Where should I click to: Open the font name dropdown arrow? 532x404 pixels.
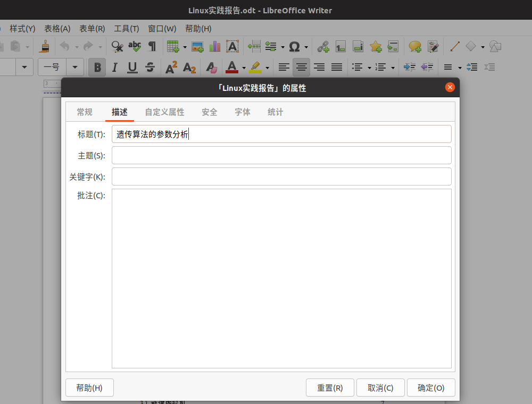coord(24,67)
